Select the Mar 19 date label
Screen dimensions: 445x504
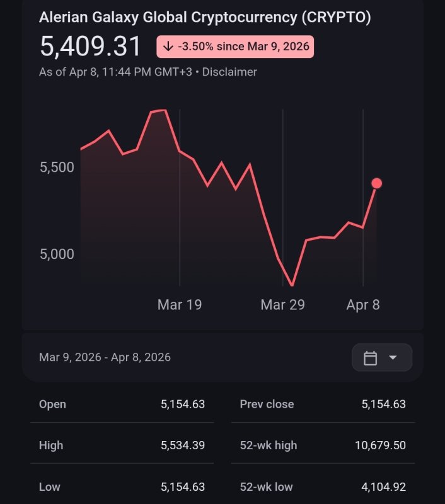180,305
